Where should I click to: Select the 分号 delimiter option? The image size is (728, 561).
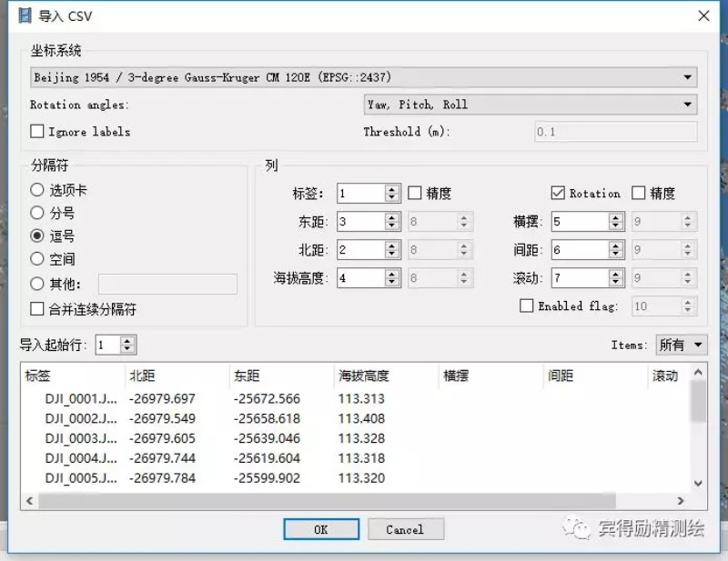37,214
